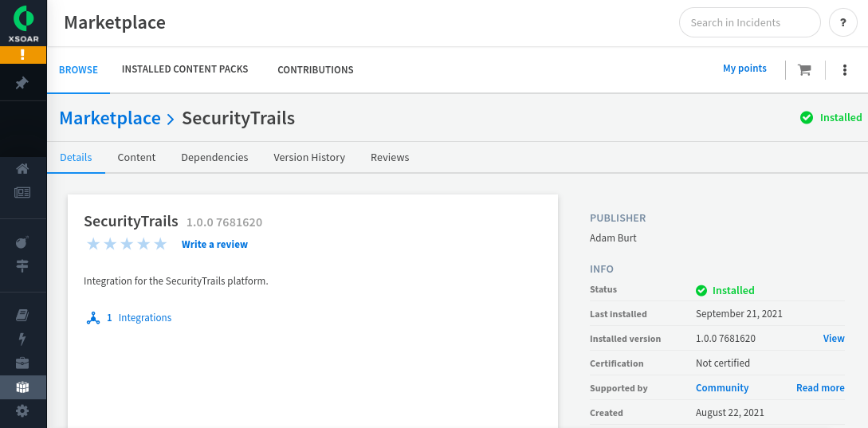Screen dimensions: 868x428
Task: Click the Adam Burt publisher name
Action: [x=614, y=238]
